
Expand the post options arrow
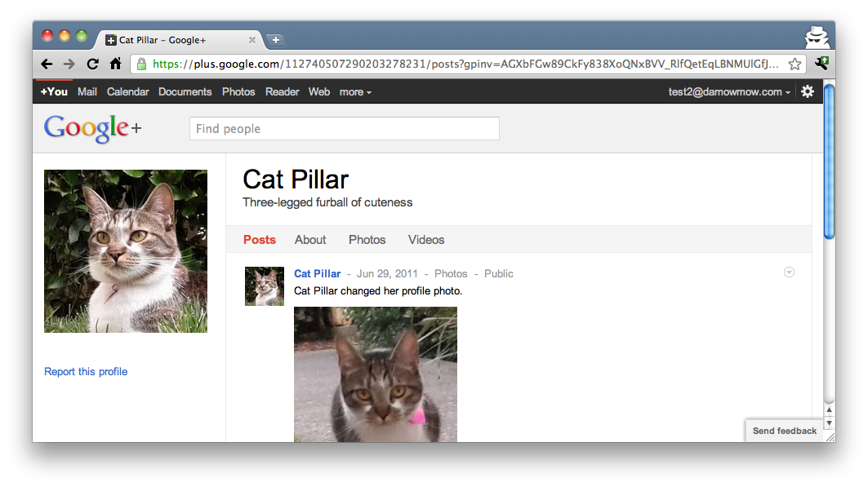click(789, 272)
